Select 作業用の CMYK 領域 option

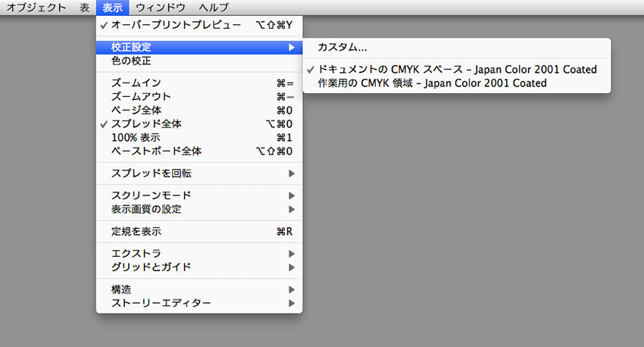point(432,83)
